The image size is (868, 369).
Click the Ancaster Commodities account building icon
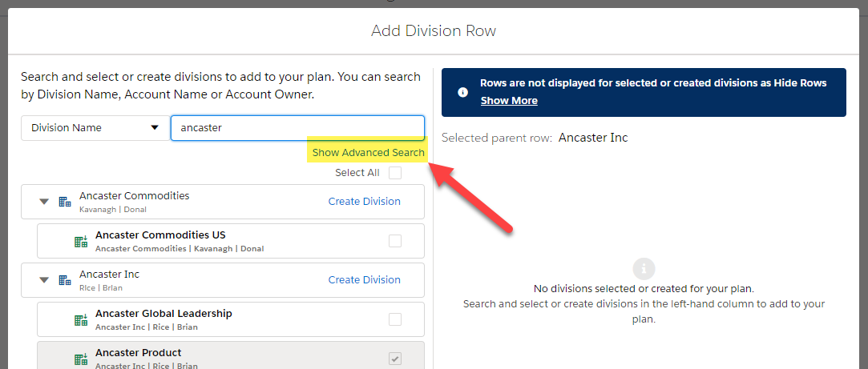click(x=65, y=202)
